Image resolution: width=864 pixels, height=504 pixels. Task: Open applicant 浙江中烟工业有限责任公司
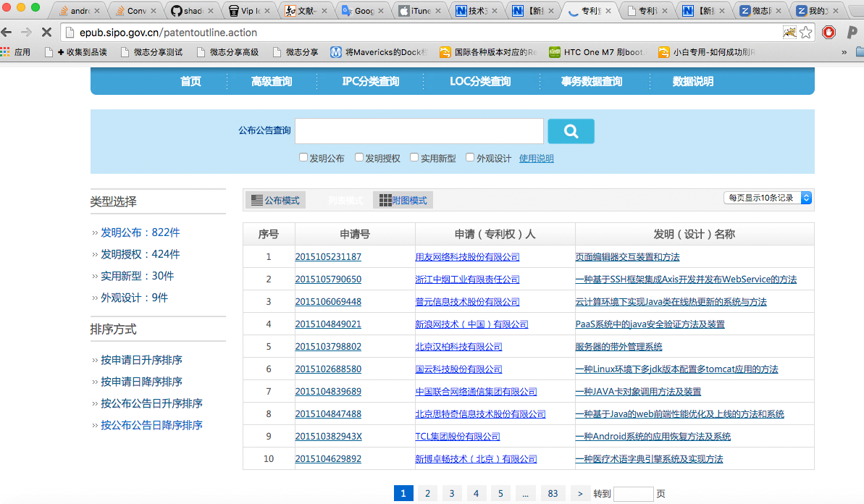click(467, 280)
